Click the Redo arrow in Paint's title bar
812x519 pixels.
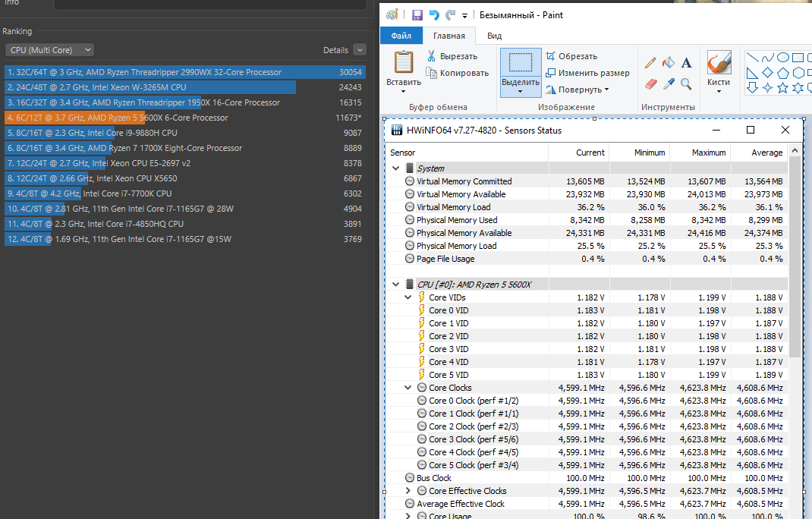pos(451,15)
